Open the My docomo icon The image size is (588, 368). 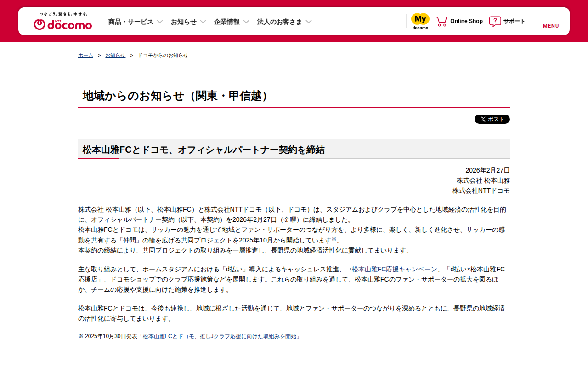pos(420,21)
